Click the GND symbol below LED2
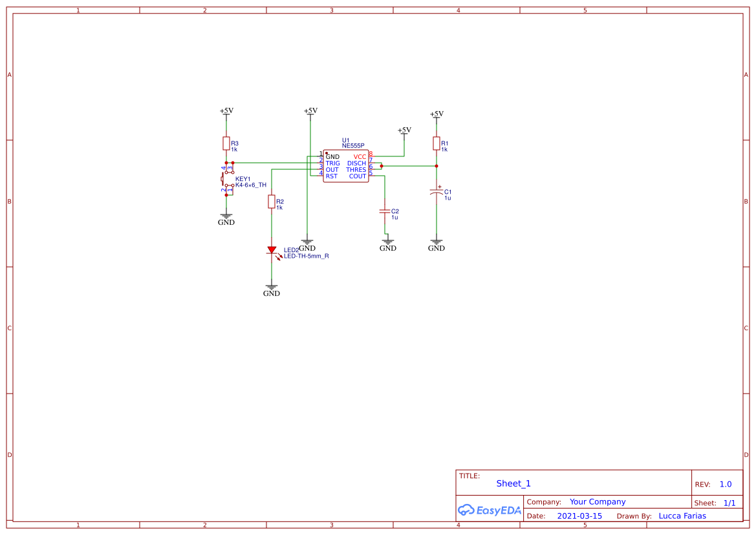Screen dimensions: 756x535 (x=272, y=289)
